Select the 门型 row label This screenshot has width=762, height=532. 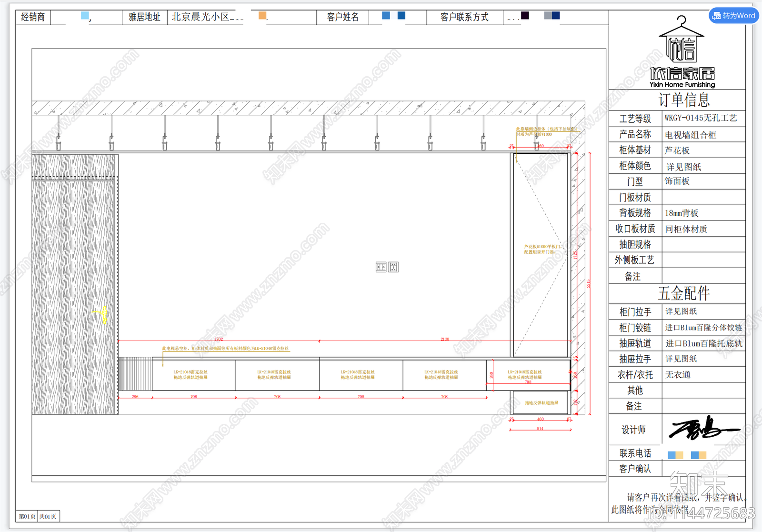[635, 181]
